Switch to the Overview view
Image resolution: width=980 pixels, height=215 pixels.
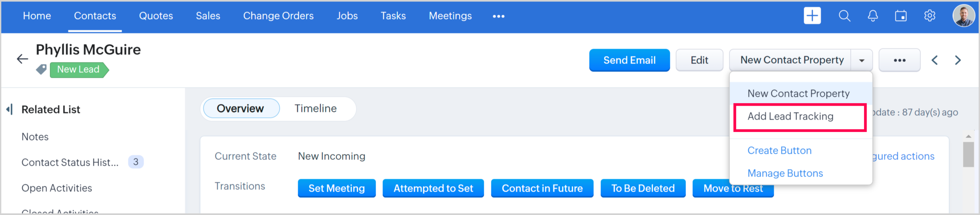(x=240, y=109)
